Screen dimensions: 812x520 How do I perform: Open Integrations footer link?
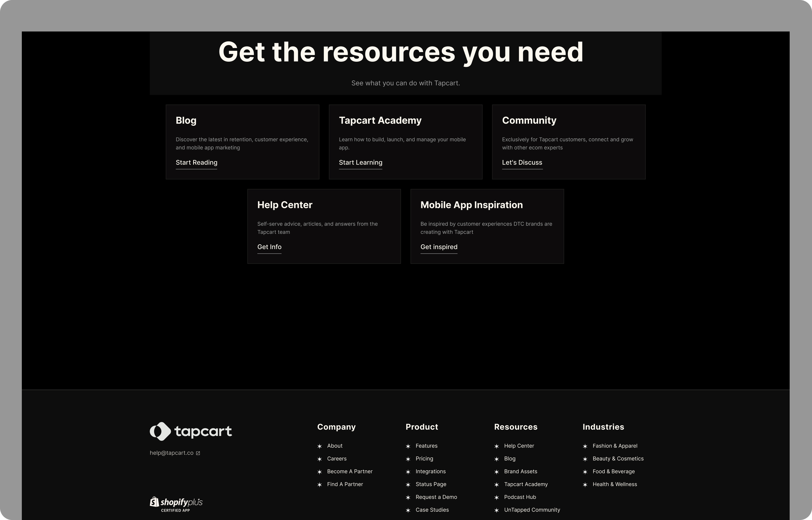[x=430, y=471]
